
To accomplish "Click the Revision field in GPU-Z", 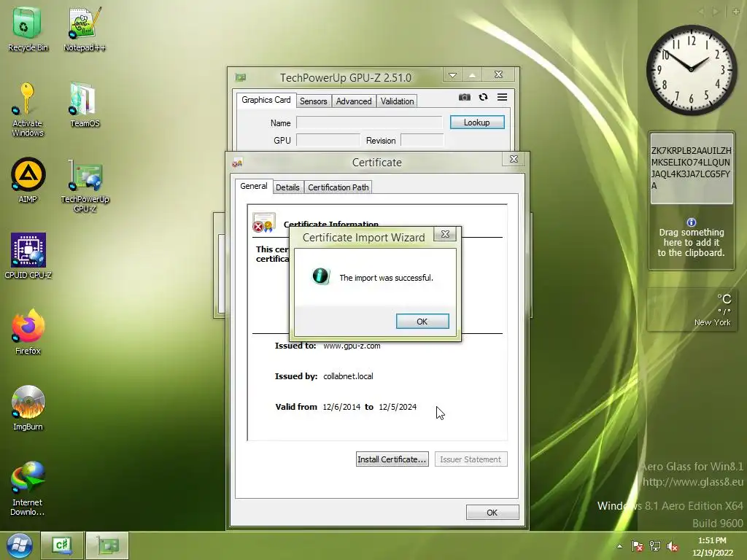I will coord(422,140).
